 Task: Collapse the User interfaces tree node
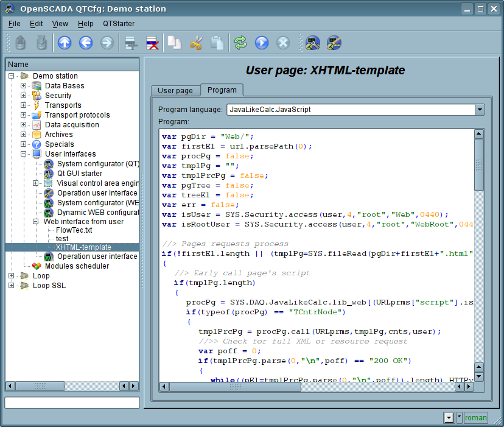(x=24, y=154)
